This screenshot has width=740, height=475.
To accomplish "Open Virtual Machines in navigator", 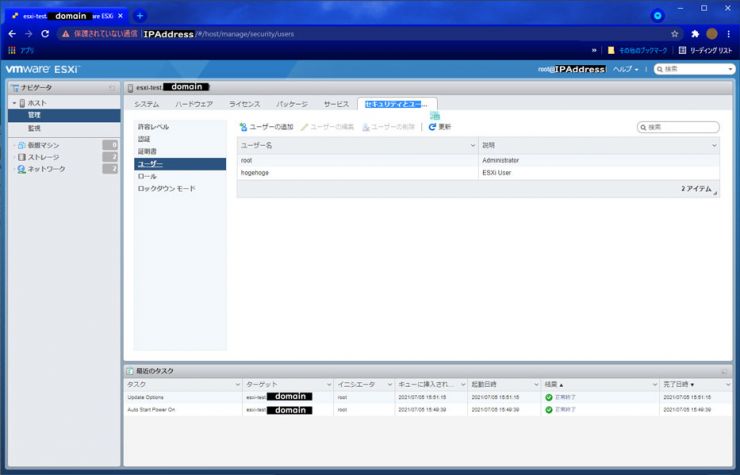I will tap(43, 145).
